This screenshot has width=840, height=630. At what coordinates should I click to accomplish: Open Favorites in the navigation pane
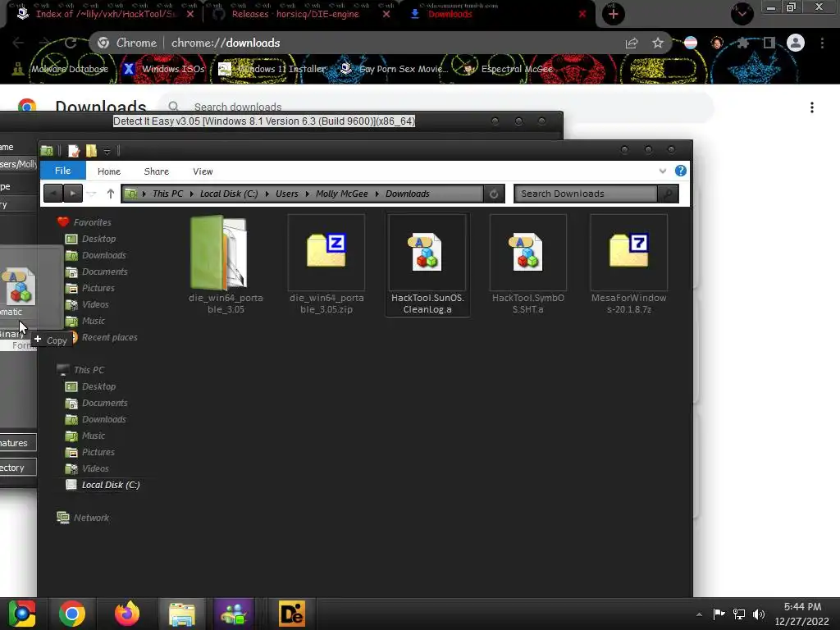[92, 222]
